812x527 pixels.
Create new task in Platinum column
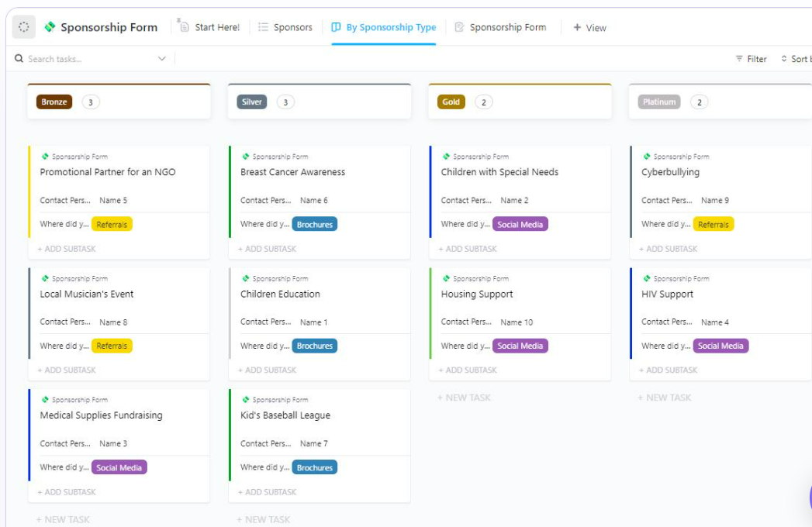coord(665,398)
